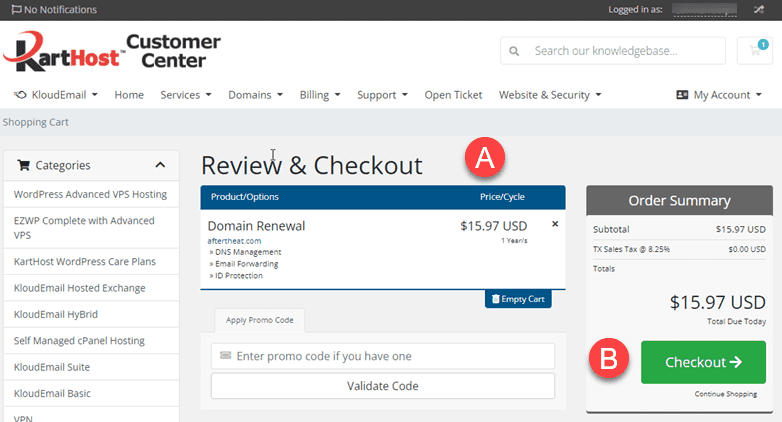
Task: Click the DNS Management option text
Action: click(x=248, y=252)
